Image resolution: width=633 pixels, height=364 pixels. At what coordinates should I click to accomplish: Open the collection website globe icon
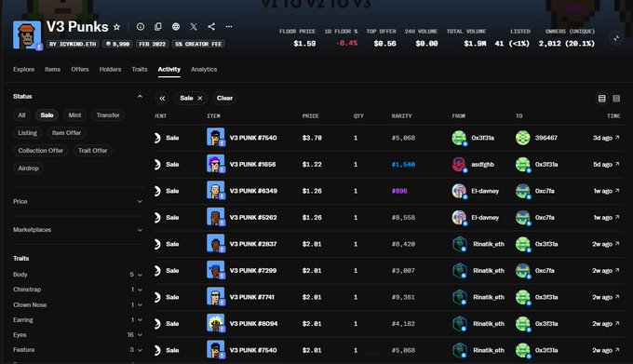tap(176, 27)
